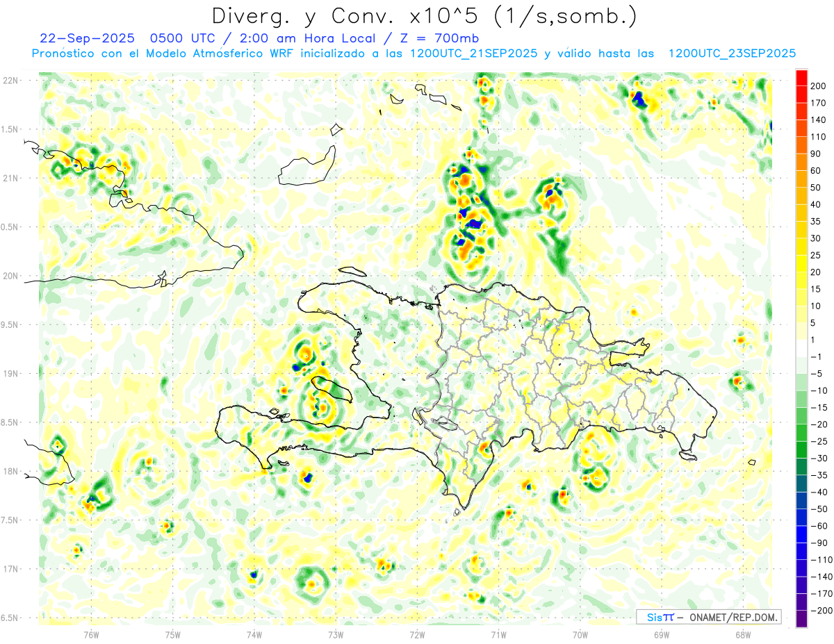Viewport: 834px width, 644px height.
Task: Click the "-200" color scale label
Action: click(x=820, y=611)
